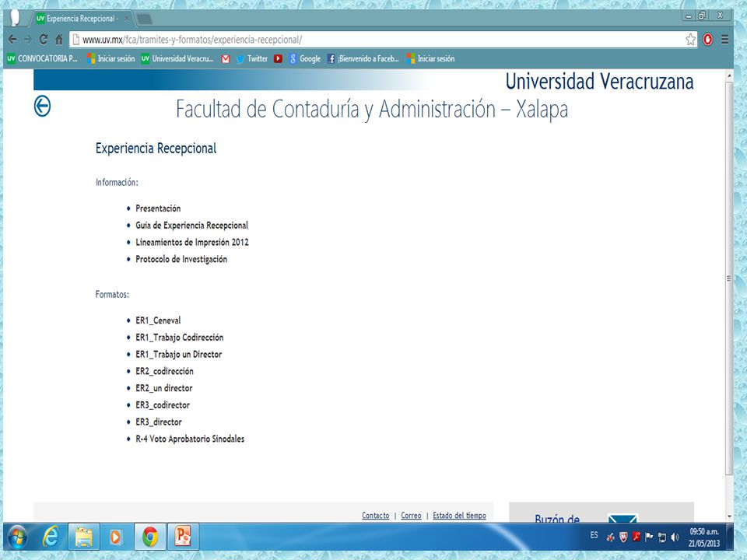The width and height of the screenshot is (747, 560).
Task: Open the Bienvenido a Facebook bookmark
Action: 363,58
